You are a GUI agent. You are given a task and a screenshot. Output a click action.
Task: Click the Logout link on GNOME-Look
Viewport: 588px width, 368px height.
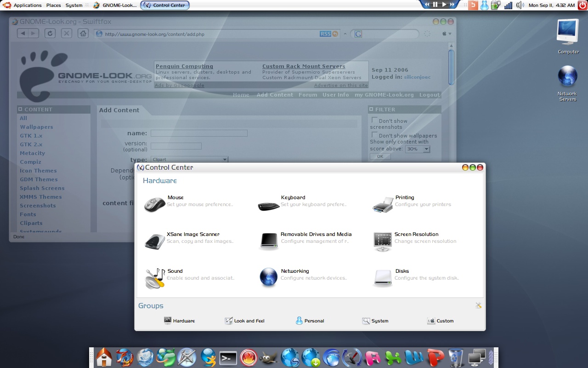(430, 95)
